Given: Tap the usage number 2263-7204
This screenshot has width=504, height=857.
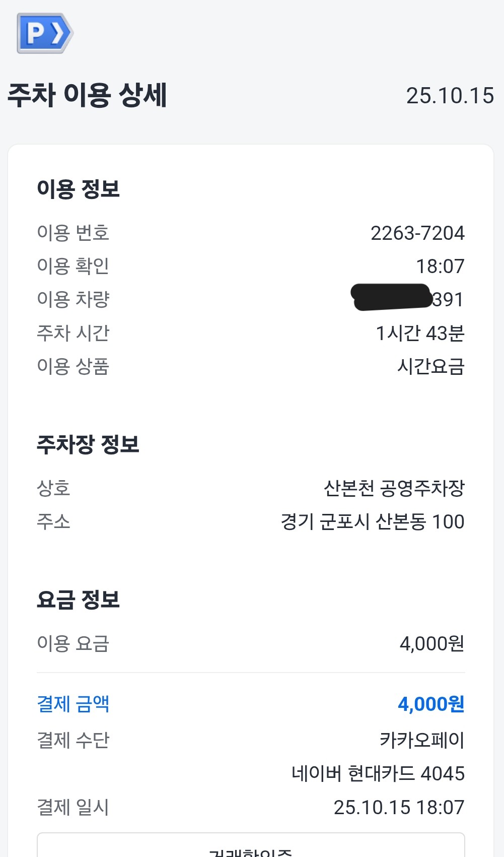Looking at the screenshot, I should [x=417, y=233].
